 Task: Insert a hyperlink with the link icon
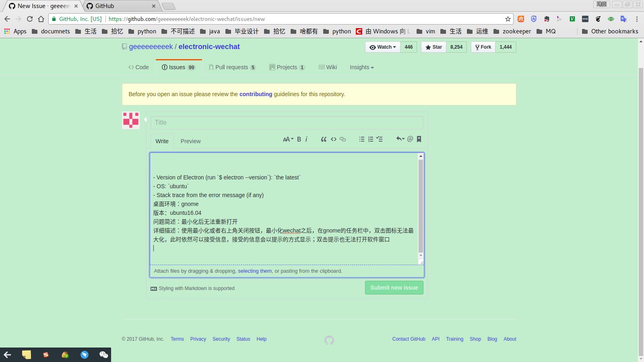(343, 139)
